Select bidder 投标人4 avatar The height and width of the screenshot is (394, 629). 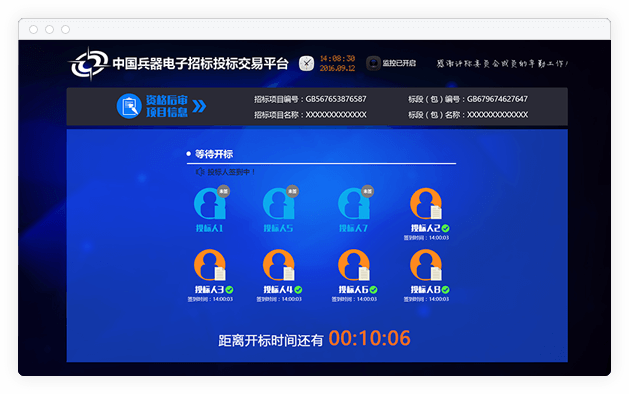click(x=279, y=265)
